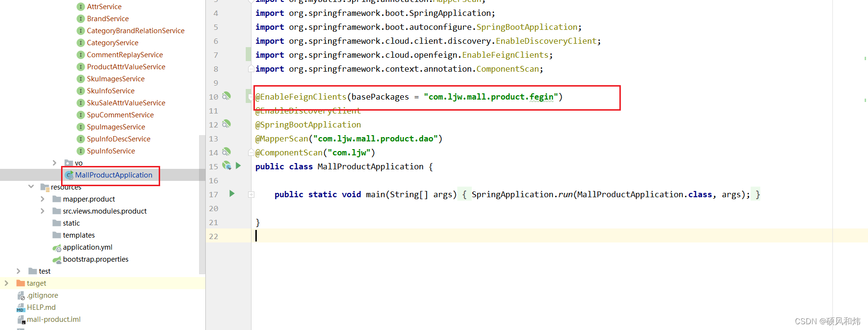Open AttrService in the project tree
This screenshot has height=330, width=868.
[104, 7]
